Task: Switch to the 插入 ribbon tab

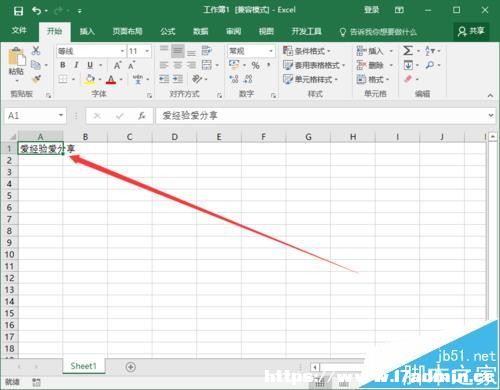Action: coord(87,32)
